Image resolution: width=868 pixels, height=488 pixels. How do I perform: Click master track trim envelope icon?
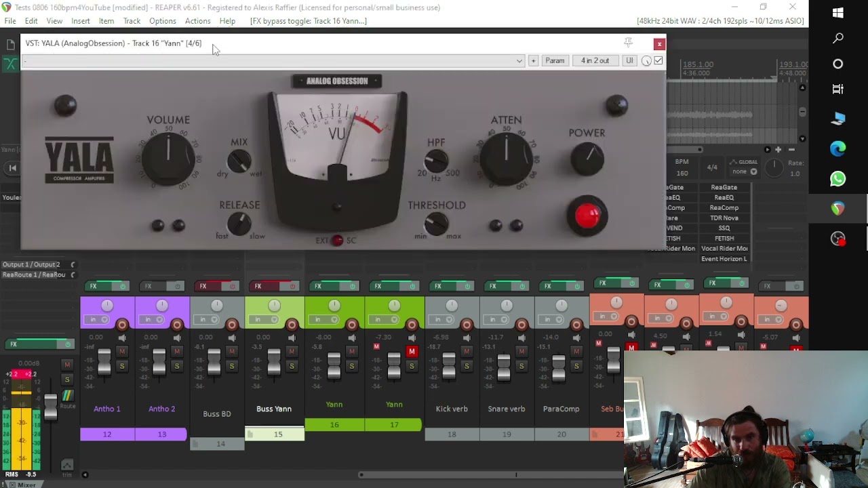coord(67,466)
